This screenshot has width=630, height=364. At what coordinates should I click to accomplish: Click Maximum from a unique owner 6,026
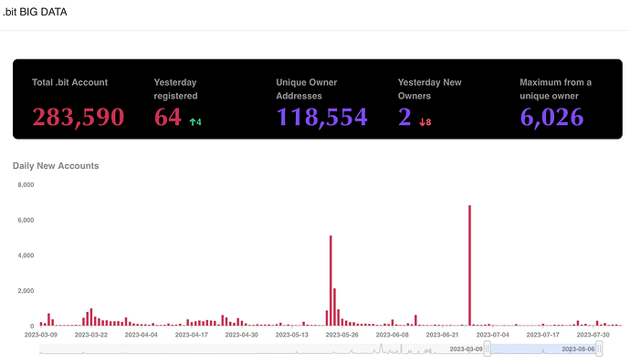click(x=551, y=117)
